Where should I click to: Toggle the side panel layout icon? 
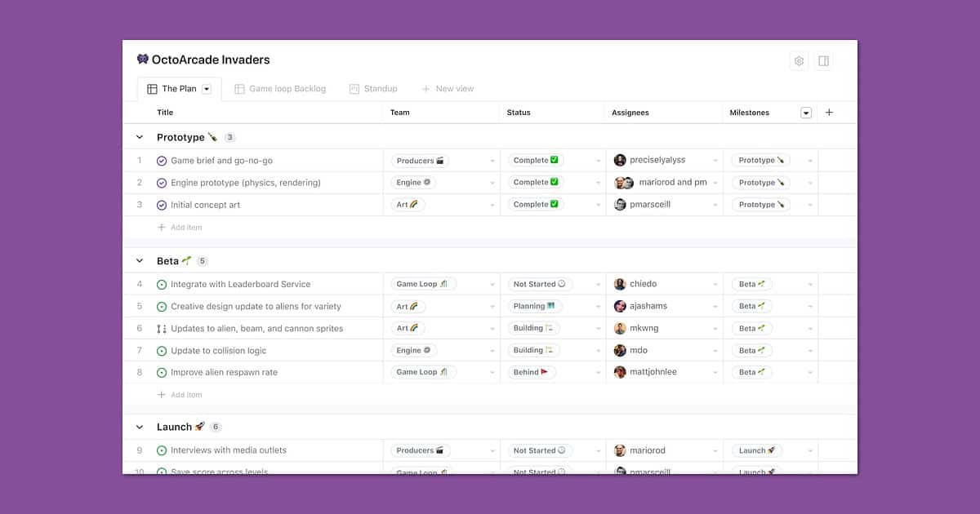point(823,61)
